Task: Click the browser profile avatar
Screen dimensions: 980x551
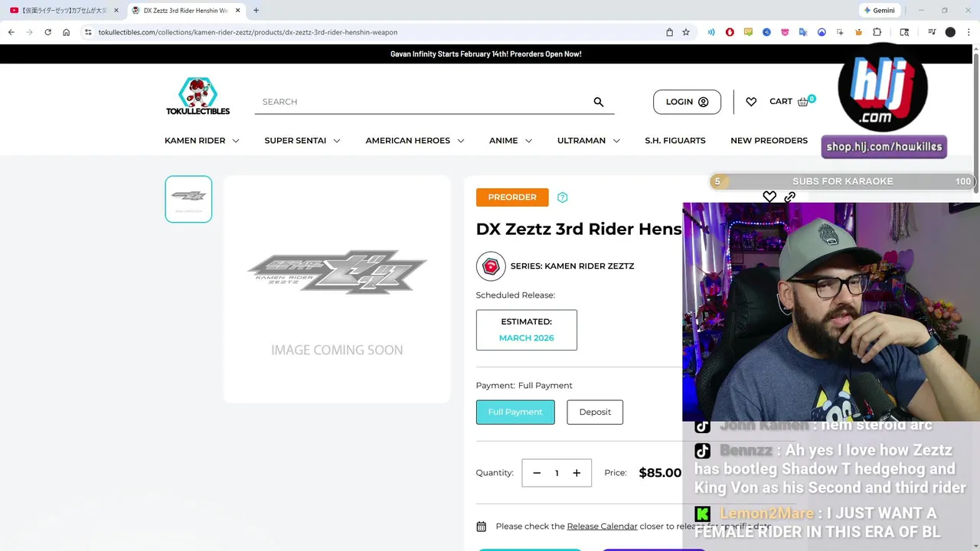Action: click(950, 32)
